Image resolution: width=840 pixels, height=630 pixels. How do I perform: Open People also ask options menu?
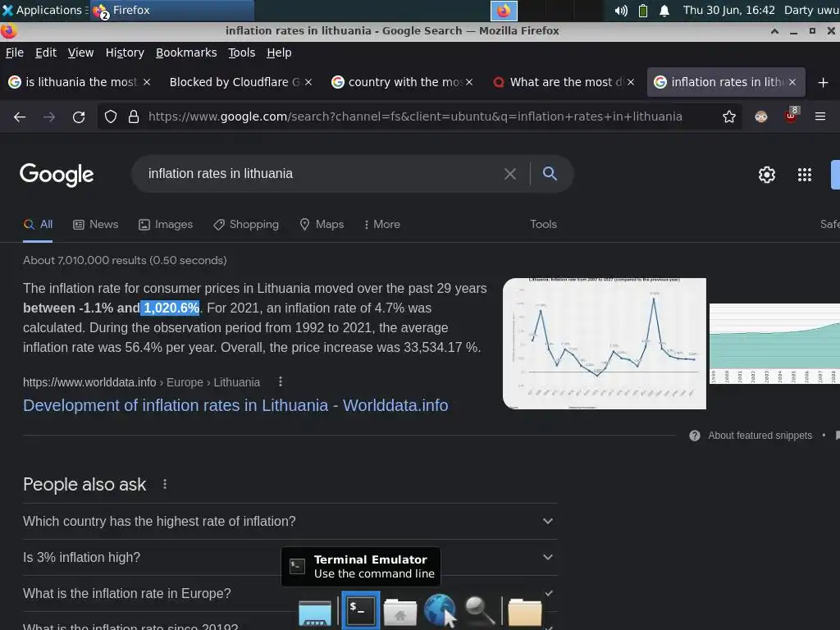click(x=164, y=484)
